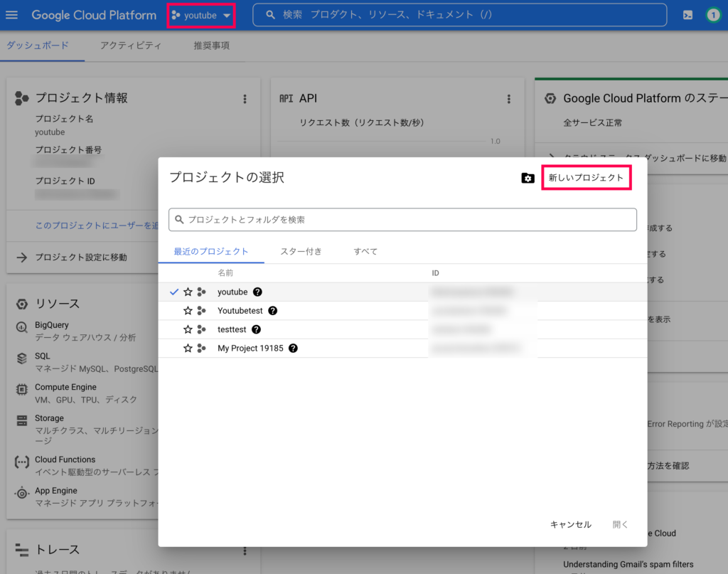Viewport: 728px width, 574px height.
Task: Click 新しいプロジェクト button
Action: click(x=586, y=177)
